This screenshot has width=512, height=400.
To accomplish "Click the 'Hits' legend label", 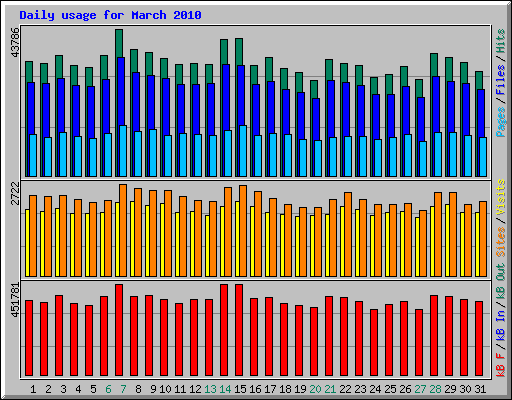I will [501, 41].
